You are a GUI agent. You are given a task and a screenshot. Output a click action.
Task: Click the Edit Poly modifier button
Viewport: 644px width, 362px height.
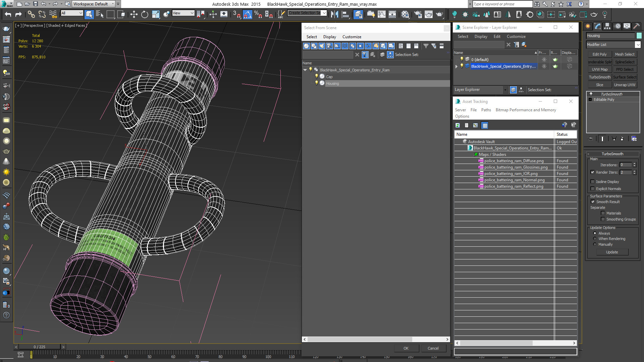point(600,54)
